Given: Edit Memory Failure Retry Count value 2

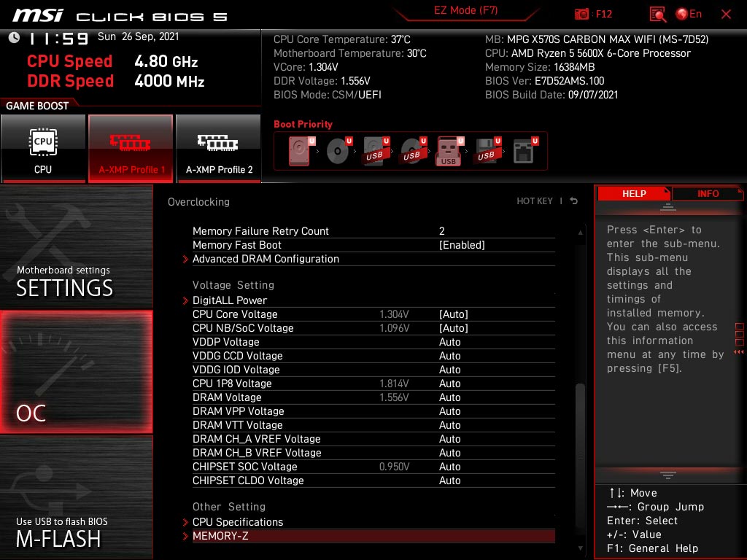Looking at the screenshot, I should (441, 231).
